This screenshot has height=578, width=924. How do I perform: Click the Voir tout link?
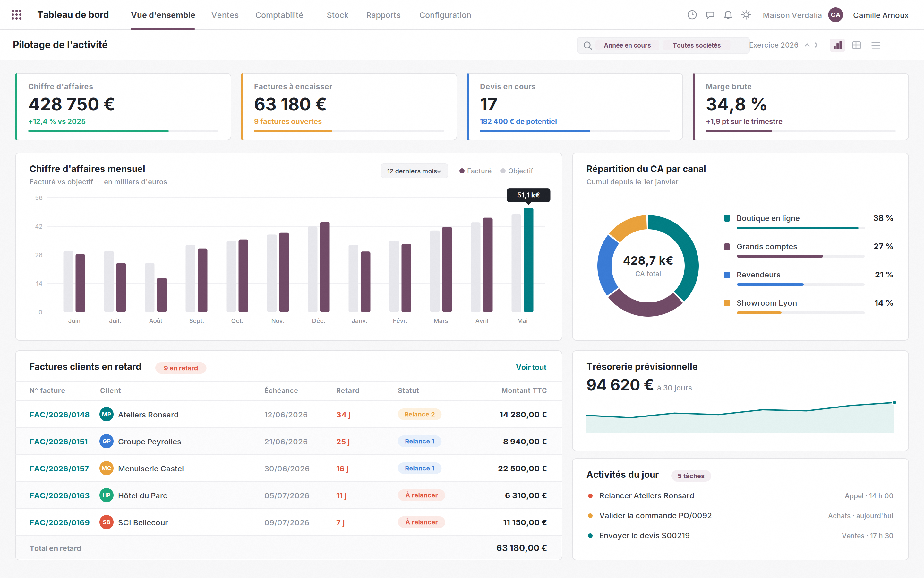pos(531,367)
